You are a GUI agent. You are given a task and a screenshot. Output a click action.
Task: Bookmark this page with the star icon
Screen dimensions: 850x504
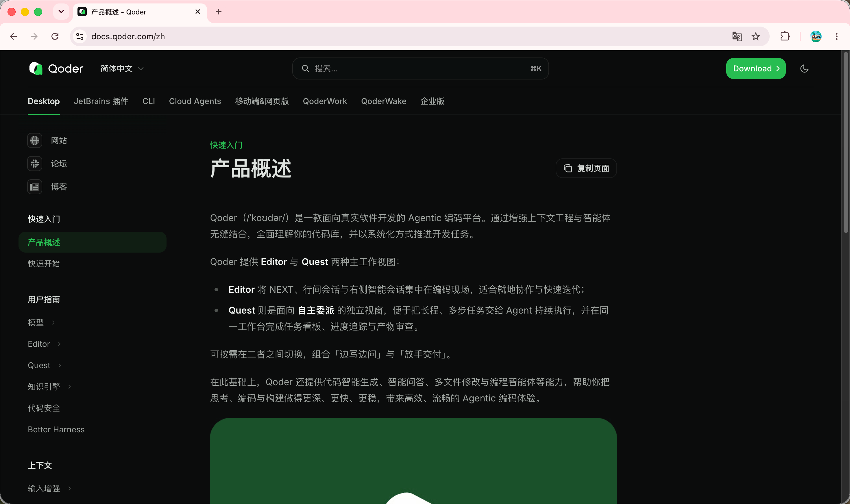(x=755, y=36)
